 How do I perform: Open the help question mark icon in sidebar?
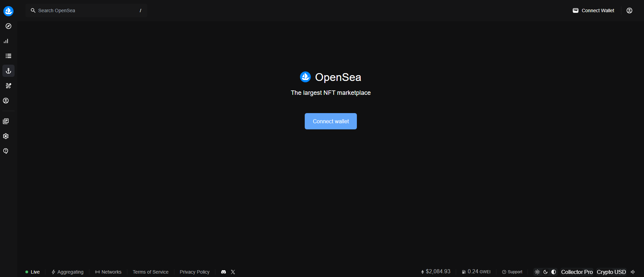pyautogui.click(x=6, y=151)
